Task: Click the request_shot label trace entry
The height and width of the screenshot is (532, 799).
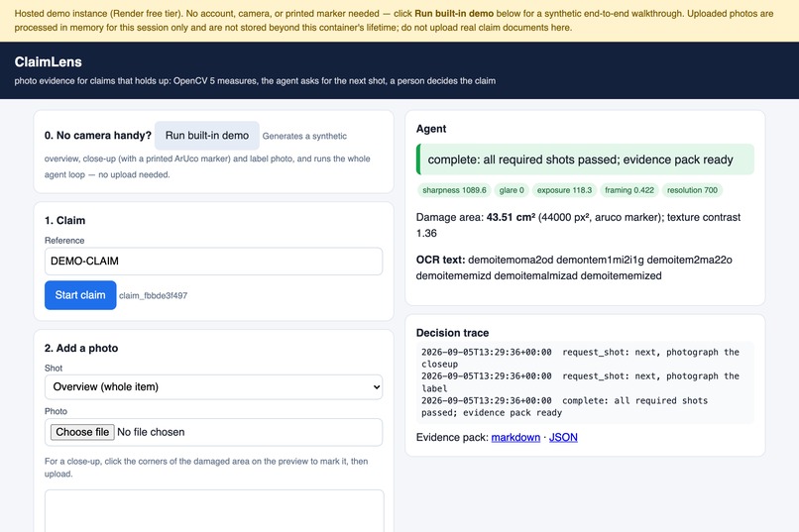Action: [x=580, y=381]
